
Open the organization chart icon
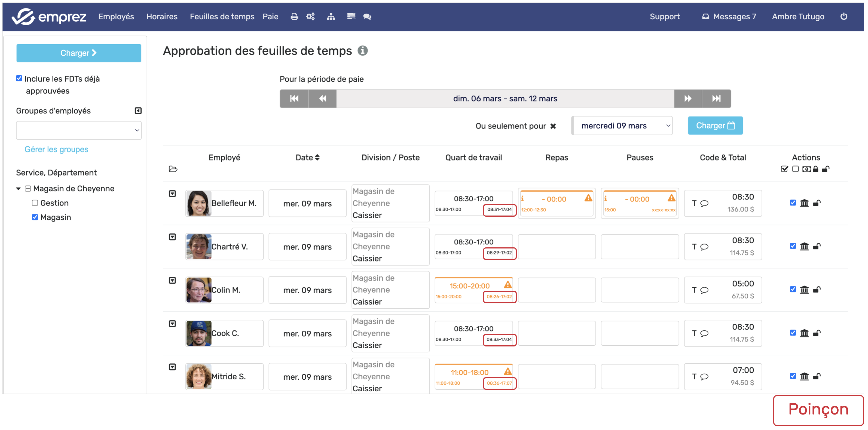point(331,17)
